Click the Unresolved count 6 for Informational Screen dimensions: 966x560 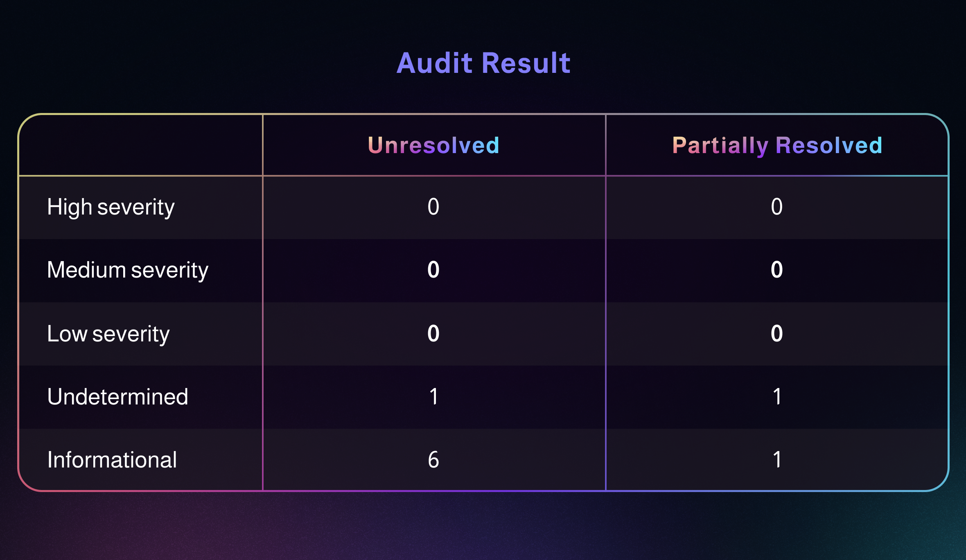pyautogui.click(x=433, y=460)
